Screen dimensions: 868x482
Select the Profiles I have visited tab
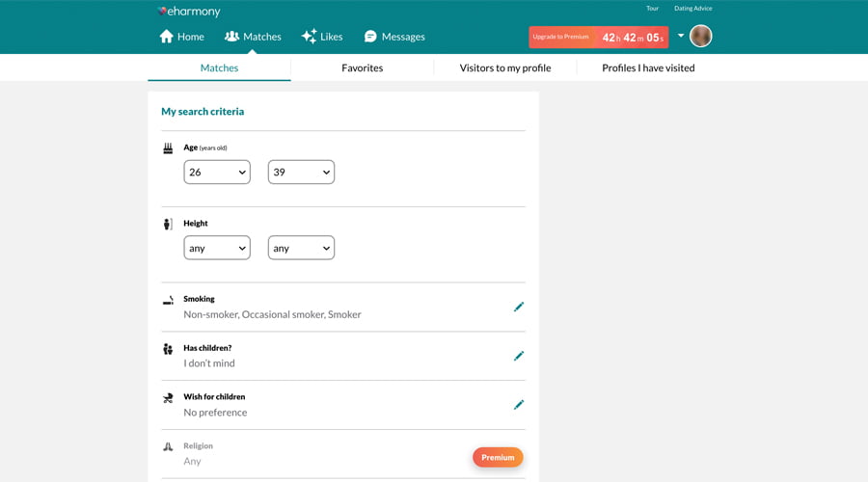(648, 67)
